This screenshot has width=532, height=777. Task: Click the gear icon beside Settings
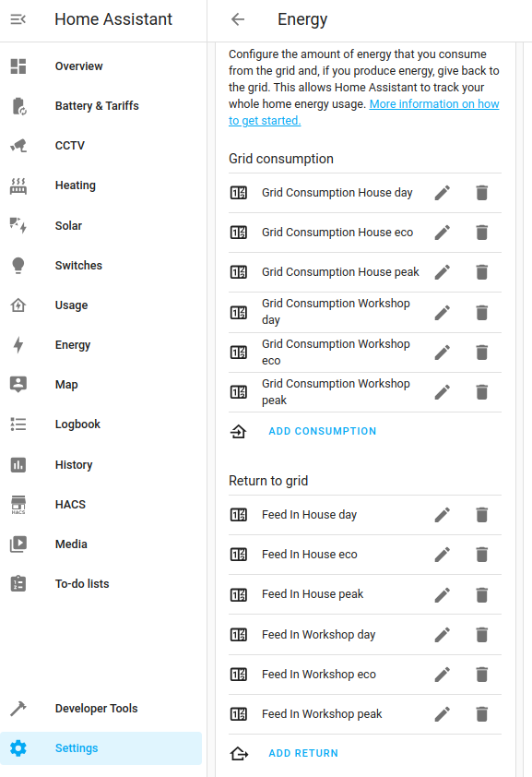point(18,748)
